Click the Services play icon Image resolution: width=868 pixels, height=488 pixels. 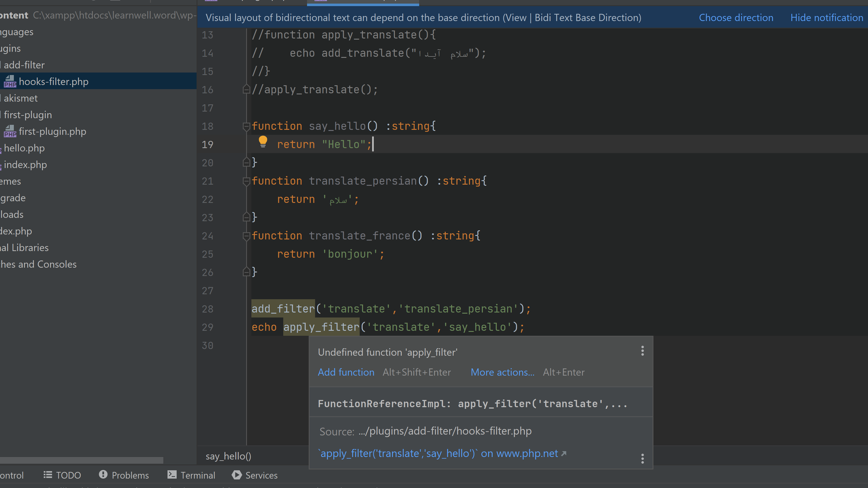[x=236, y=475]
